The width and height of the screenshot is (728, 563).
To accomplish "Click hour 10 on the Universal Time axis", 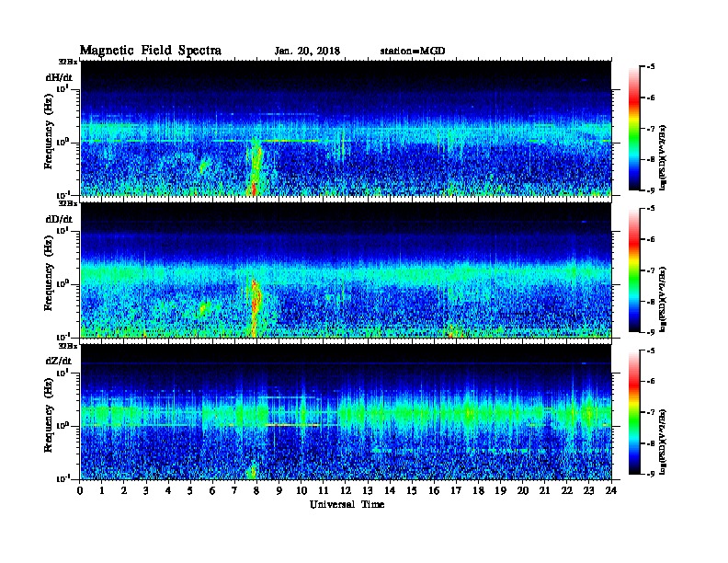I will 301,491.
